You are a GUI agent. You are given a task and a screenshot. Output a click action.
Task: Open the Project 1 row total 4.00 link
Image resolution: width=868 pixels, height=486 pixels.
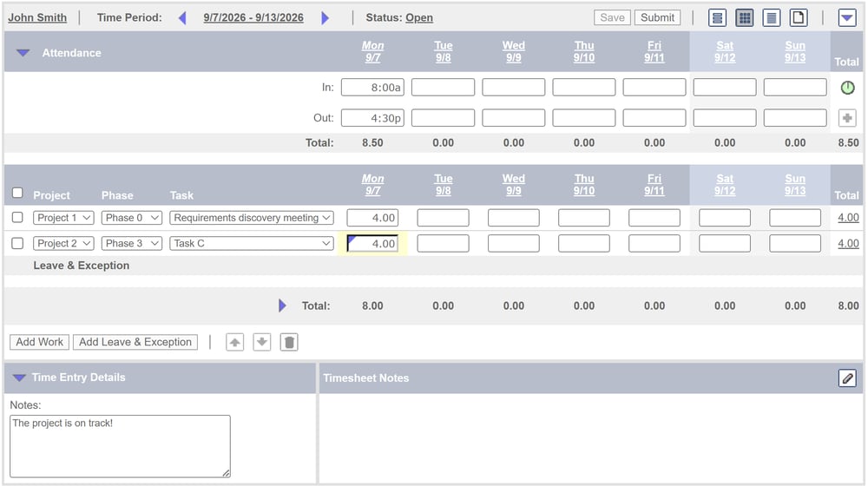point(848,218)
